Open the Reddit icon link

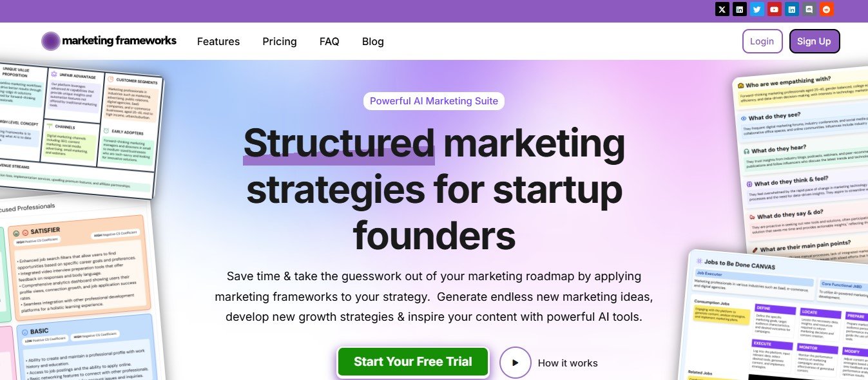tap(827, 10)
